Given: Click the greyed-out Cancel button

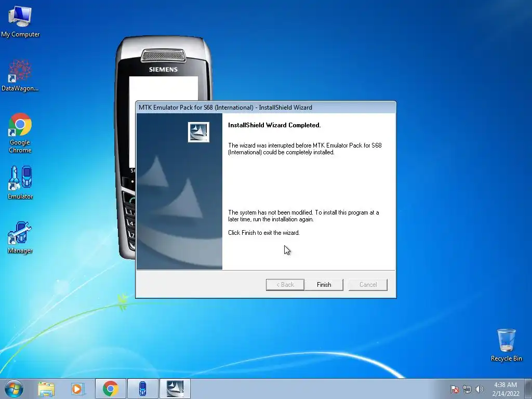Looking at the screenshot, I should point(368,285).
